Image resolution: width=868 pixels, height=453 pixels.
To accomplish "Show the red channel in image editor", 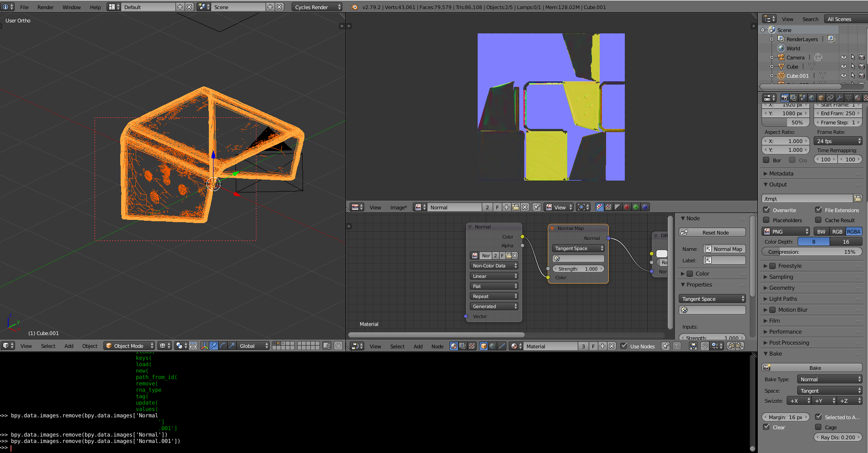I will tap(627, 207).
